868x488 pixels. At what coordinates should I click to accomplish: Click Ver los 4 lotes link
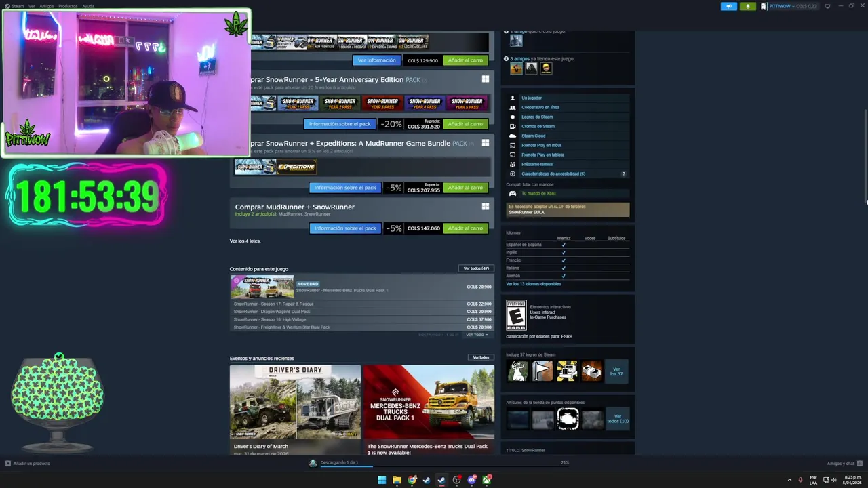click(245, 241)
